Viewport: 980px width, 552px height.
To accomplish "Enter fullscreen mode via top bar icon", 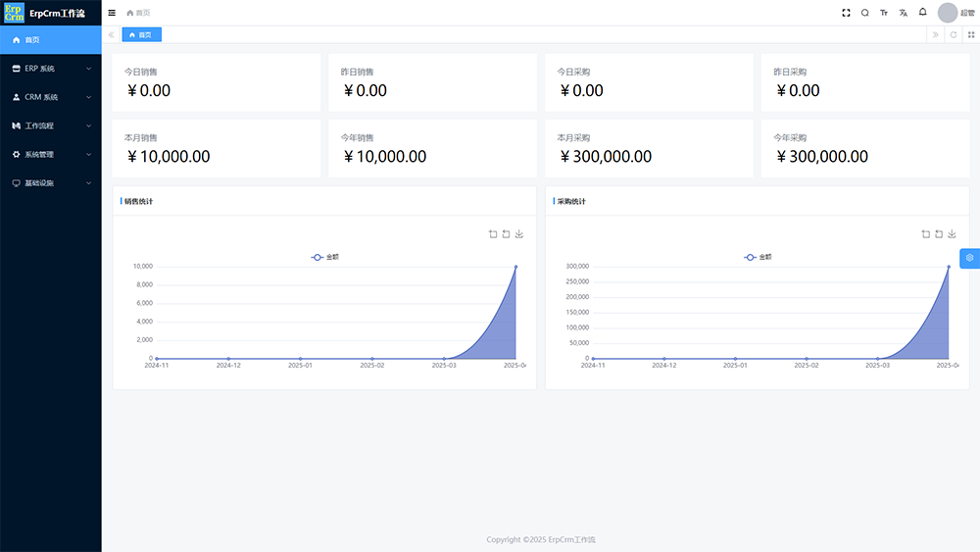I will [847, 13].
